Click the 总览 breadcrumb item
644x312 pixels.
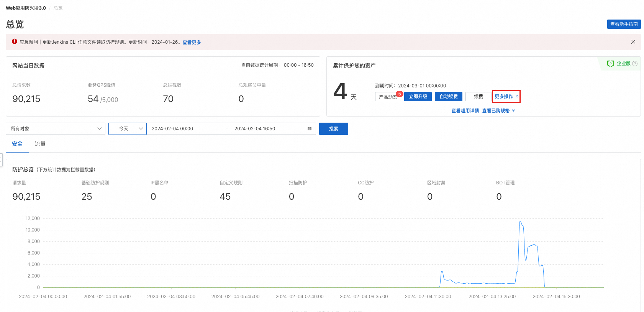(x=58, y=8)
